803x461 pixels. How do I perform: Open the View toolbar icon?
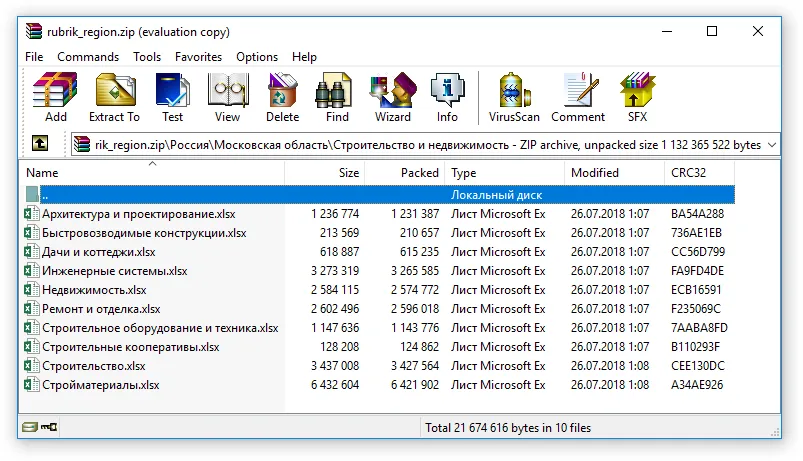[x=227, y=97]
